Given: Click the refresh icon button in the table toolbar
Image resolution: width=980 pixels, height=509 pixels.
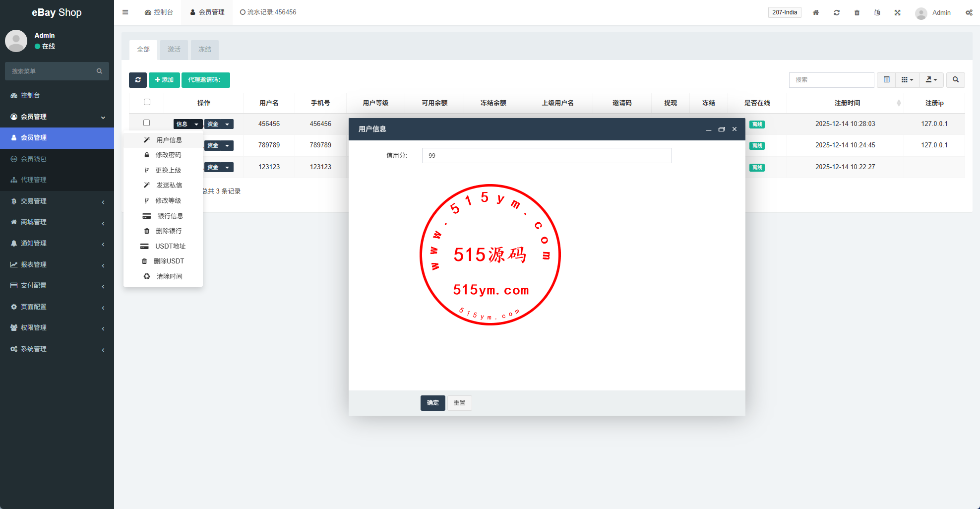Looking at the screenshot, I should 137,80.
